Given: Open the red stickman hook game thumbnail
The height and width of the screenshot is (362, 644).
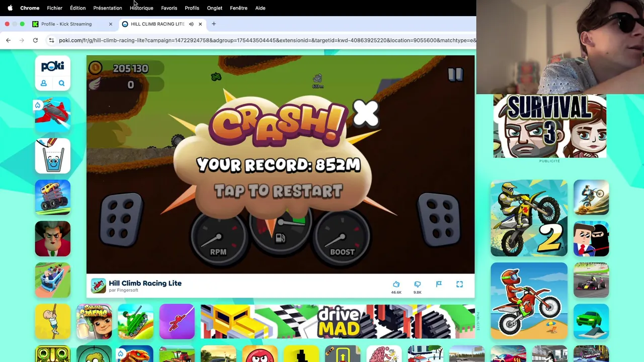Looking at the screenshot, I should point(177,322).
